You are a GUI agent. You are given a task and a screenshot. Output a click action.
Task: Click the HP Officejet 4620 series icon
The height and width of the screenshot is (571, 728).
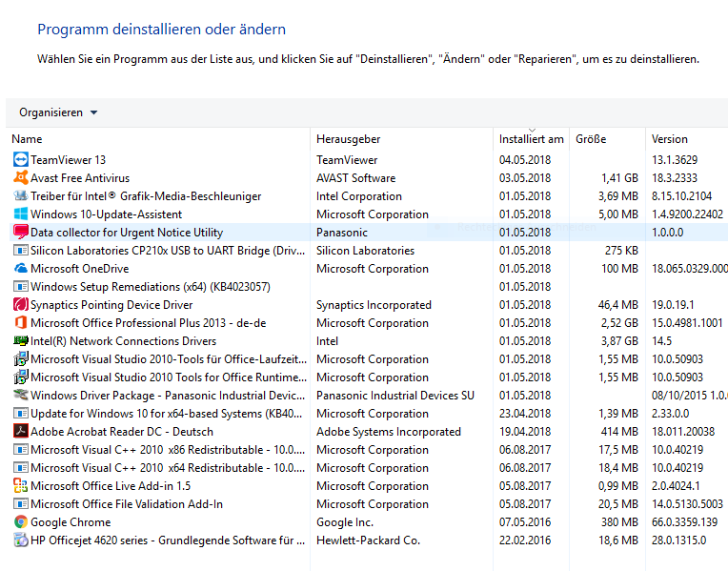click(x=20, y=540)
